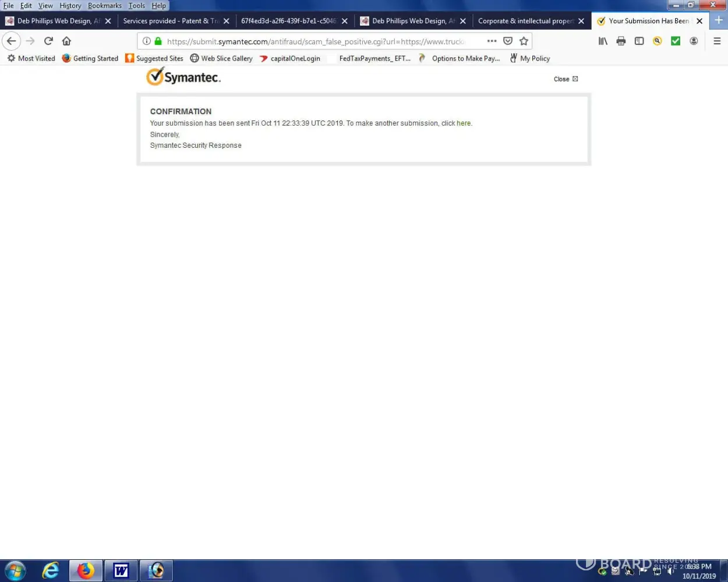Bookmark this page with the star icon
Image resolution: width=728 pixels, height=582 pixels.
pos(524,41)
